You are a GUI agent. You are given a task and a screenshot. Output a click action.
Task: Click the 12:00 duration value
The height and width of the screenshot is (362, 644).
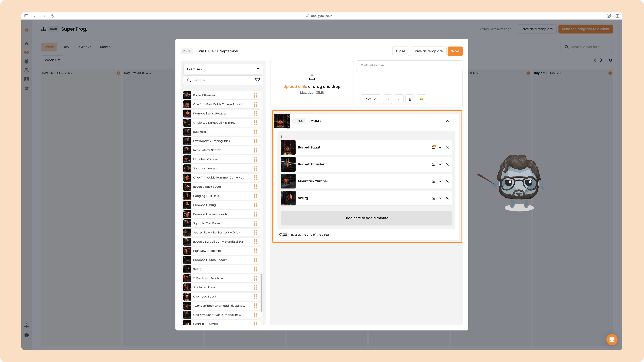299,121
